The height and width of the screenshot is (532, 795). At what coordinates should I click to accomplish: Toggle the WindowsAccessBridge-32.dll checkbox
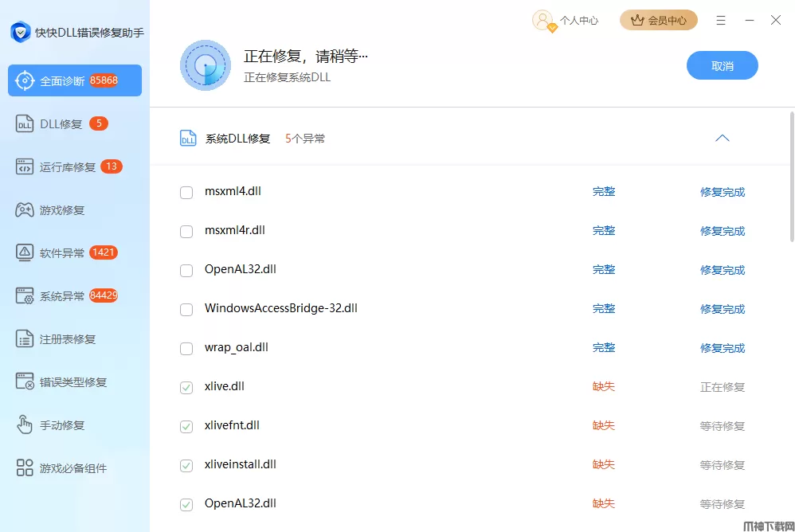pyautogui.click(x=186, y=309)
